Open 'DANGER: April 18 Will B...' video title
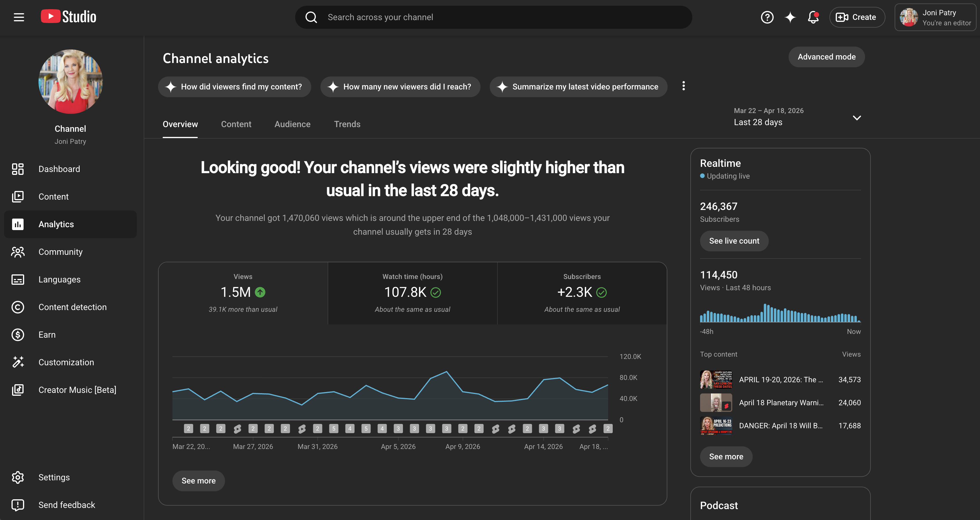This screenshot has width=980, height=520. pos(781,426)
